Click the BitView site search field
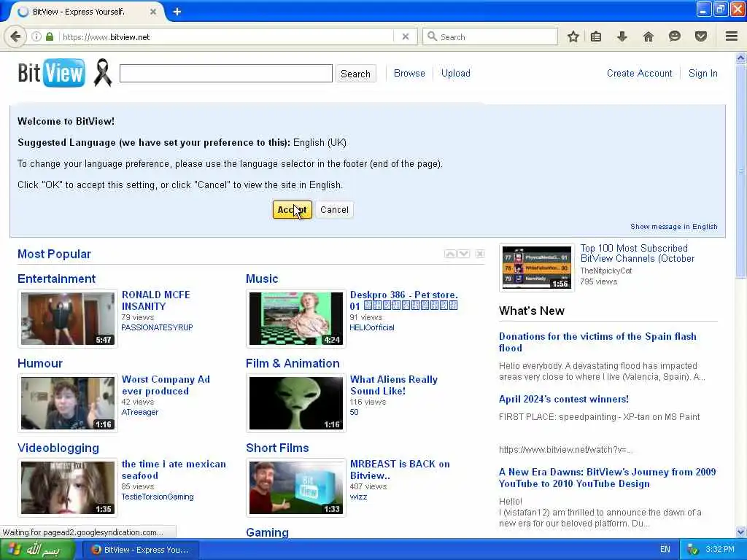Screen dimensions: 747x560 coord(226,74)
